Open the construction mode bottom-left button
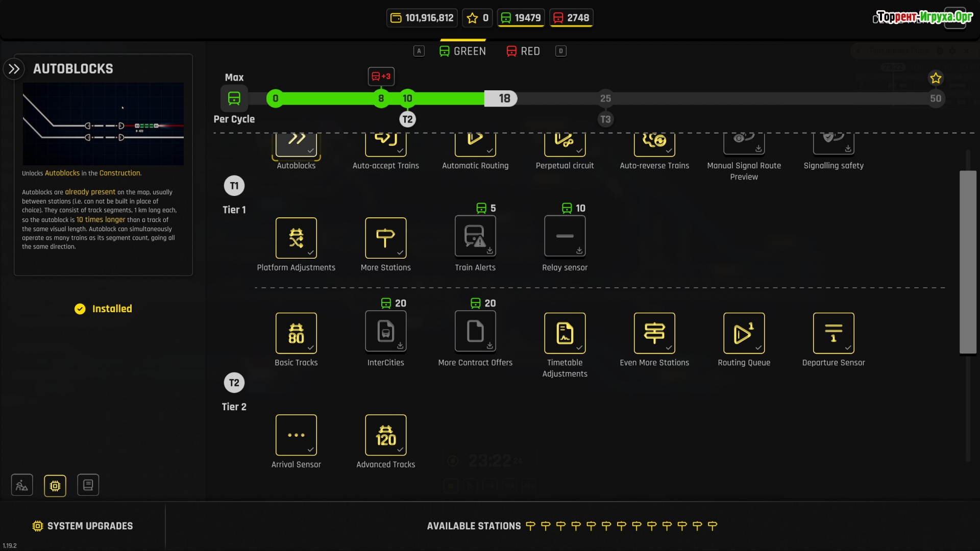Image resolution: width=980 pixels, height=551 pixels. tap(22, 485)
